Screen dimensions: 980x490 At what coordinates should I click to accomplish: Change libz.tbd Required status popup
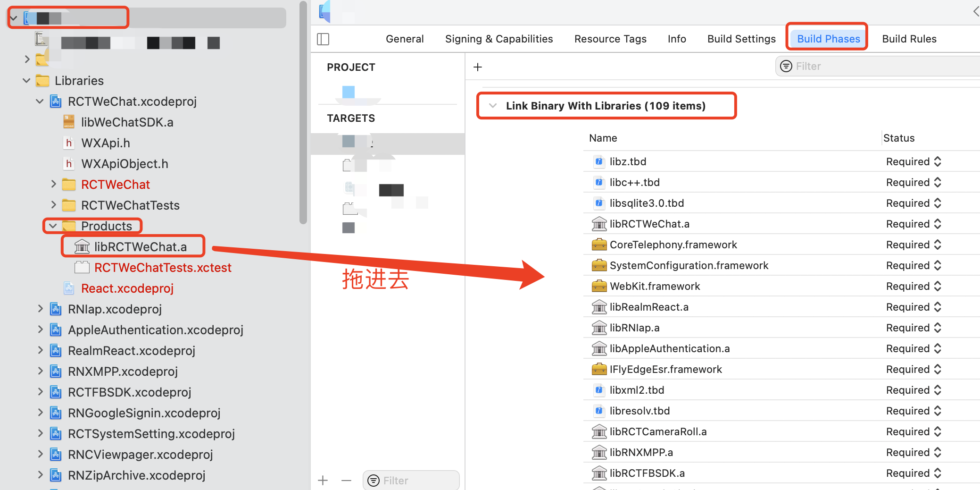pos(914,161)
